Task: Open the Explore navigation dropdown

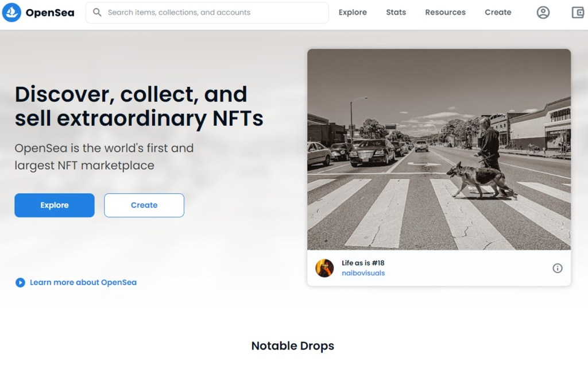Action: [353, 12]
